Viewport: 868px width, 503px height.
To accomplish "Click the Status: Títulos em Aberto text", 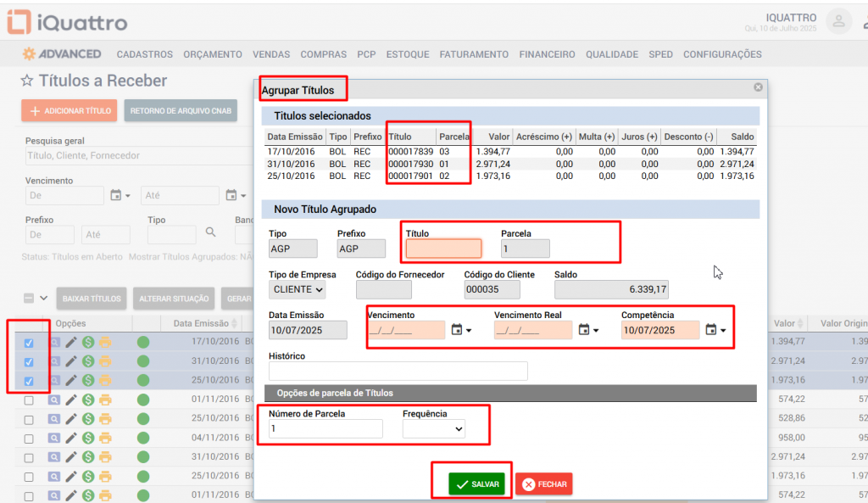I will coord(72,257).
